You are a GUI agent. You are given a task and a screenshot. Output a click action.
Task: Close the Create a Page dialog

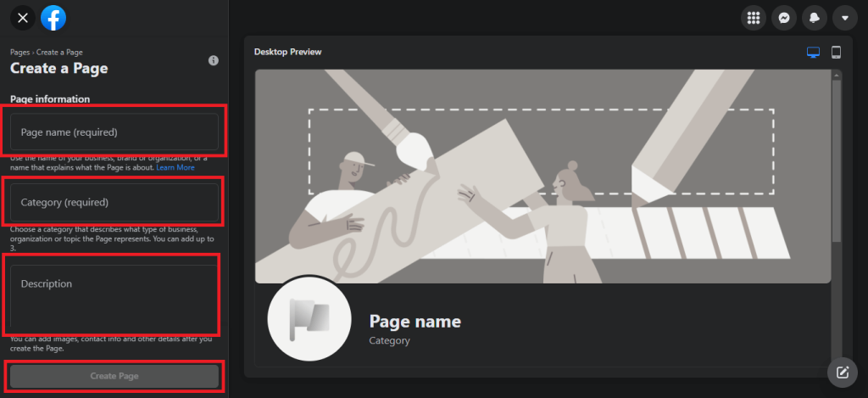23,18
